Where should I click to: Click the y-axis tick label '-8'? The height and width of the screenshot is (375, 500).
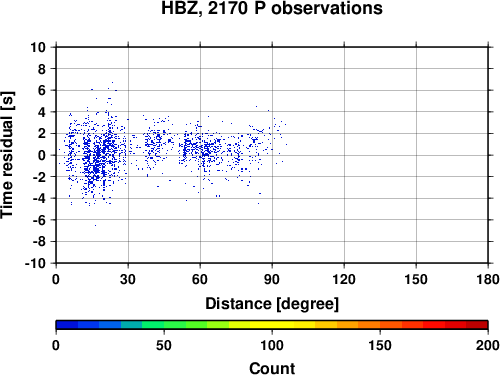(x=39, y=242)
